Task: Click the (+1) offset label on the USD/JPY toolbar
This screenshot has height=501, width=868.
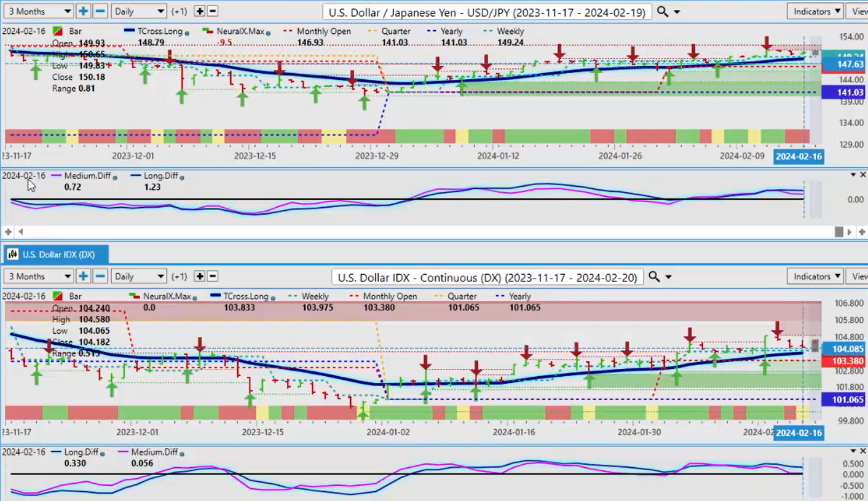Action: pyautogui.click(x=179, y=12)
